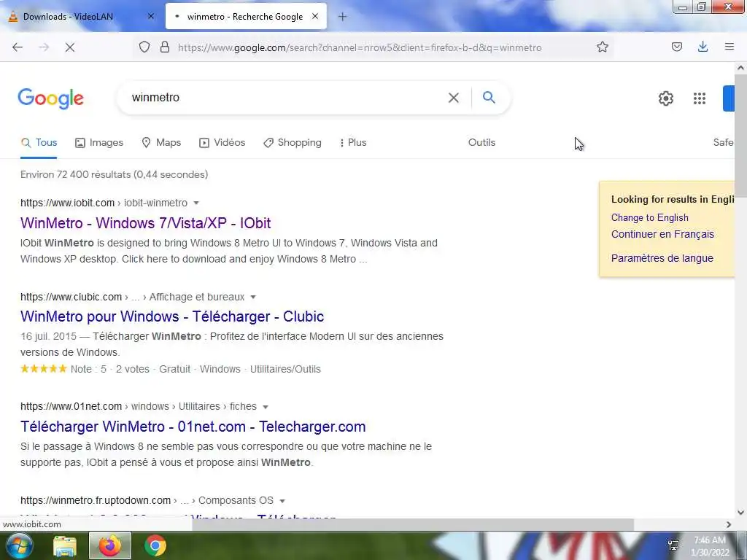Close the Downloads - VideoLAN tab
Image resolution: width=747 pixels, height=560 pixels.
[x=150, y=16]
